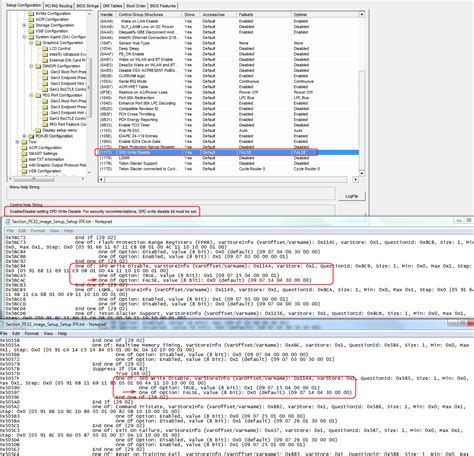Click the Menu Help String text field
This screenshot has height=456, width=474.
170,194
